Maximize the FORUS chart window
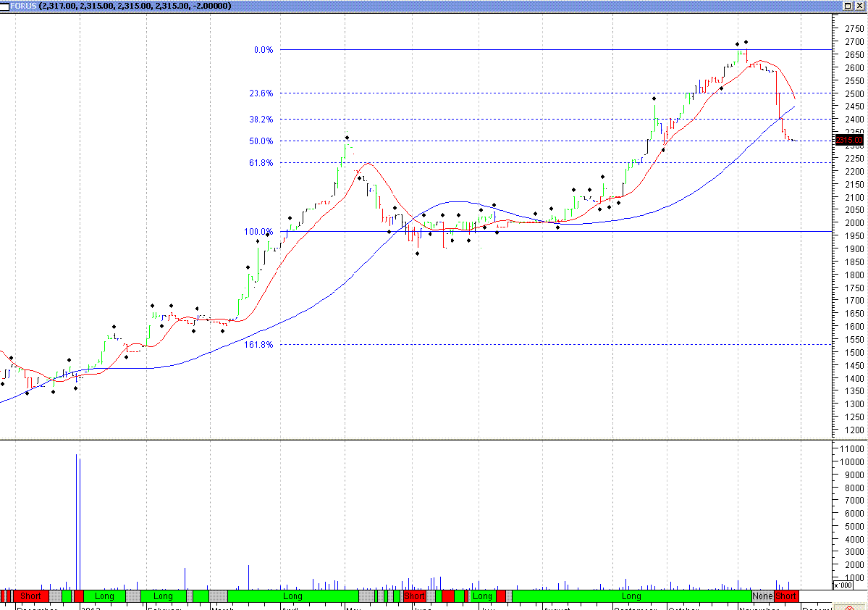Screen dimensions: 868x610 848,6
